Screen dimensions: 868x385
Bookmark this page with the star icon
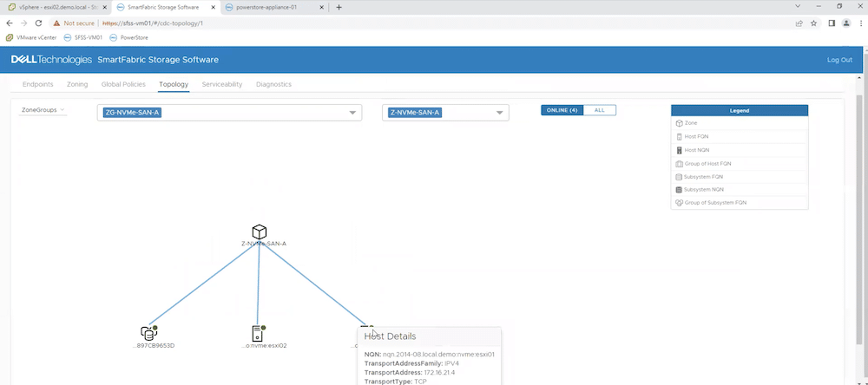(x=814, y=23)
